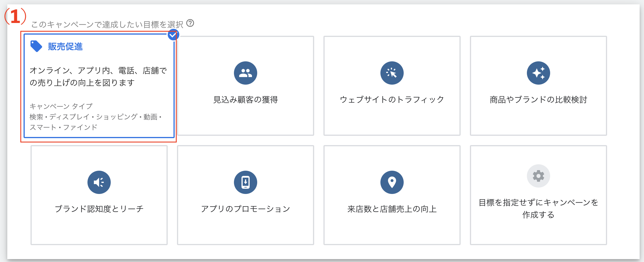Click the cursor click icon for website traffic

pyautogui.click(x=392, y=73)
